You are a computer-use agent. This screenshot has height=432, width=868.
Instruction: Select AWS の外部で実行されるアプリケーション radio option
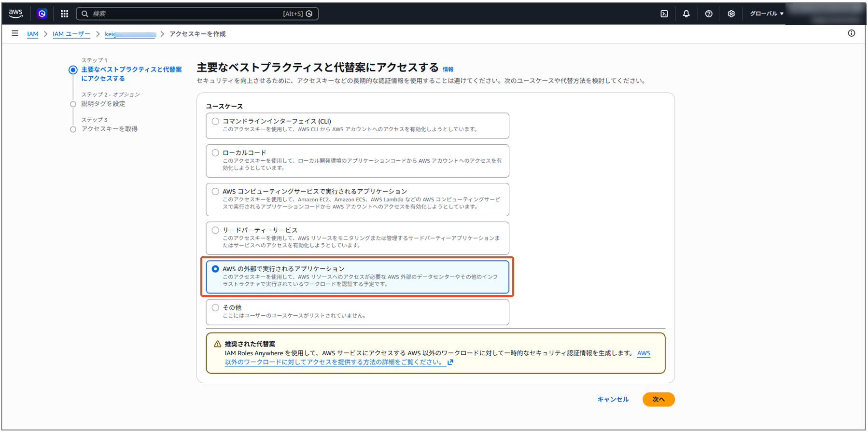(x=215, y=269)
